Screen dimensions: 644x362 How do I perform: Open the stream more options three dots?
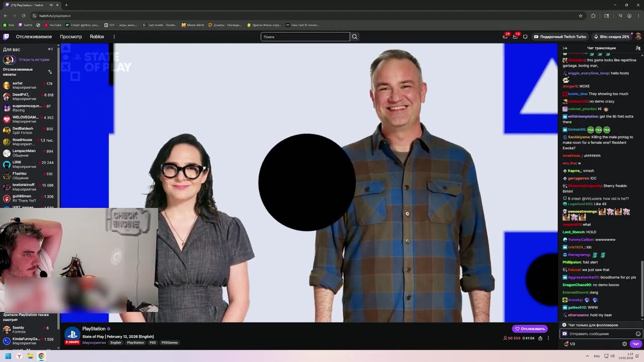point(548,338)
